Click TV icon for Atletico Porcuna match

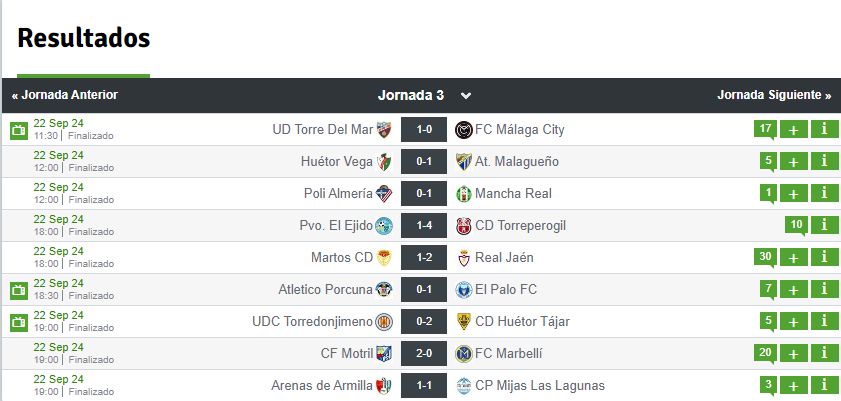coord(18,290)
